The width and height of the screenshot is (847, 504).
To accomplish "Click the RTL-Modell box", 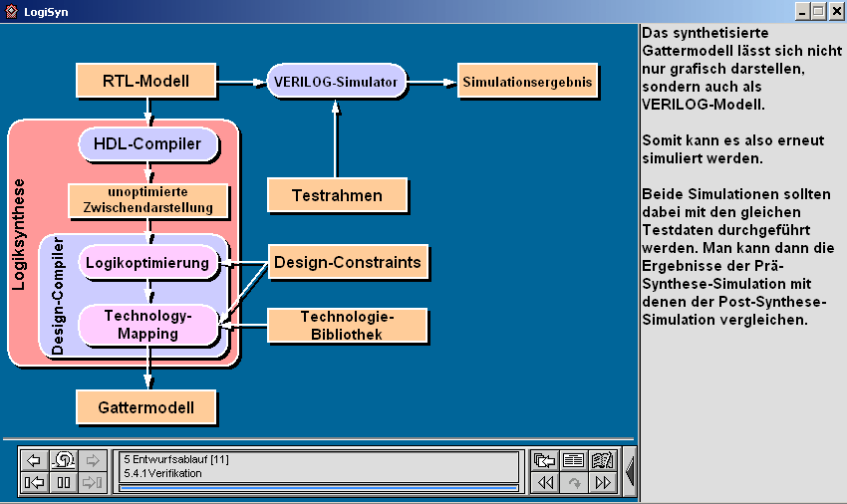I will pyautogui.click(x=145, y=81).
